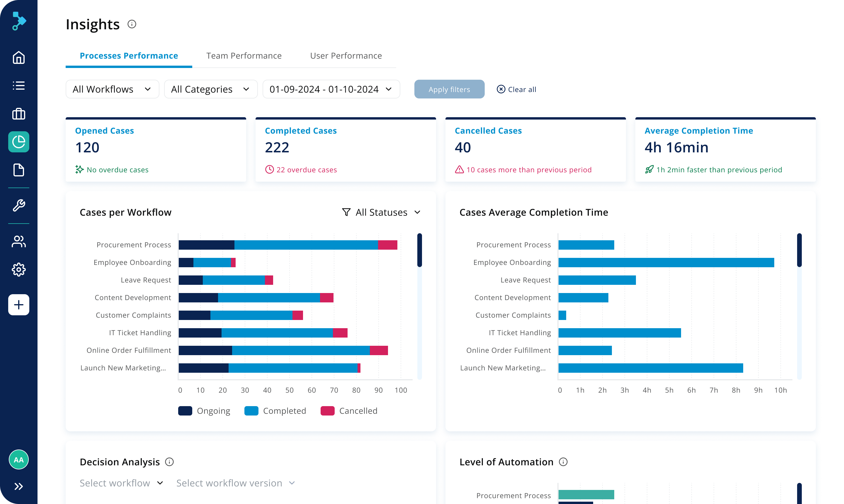Switch to the Team Performance tab
The height and width of the screenshot is (504, 844).
[x=244, y=56]
